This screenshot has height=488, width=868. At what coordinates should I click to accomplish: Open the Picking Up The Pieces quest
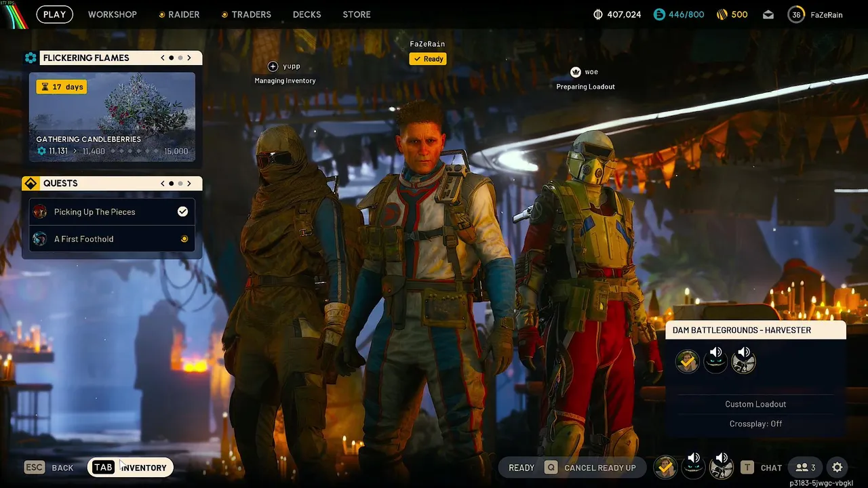pos(112,211)
